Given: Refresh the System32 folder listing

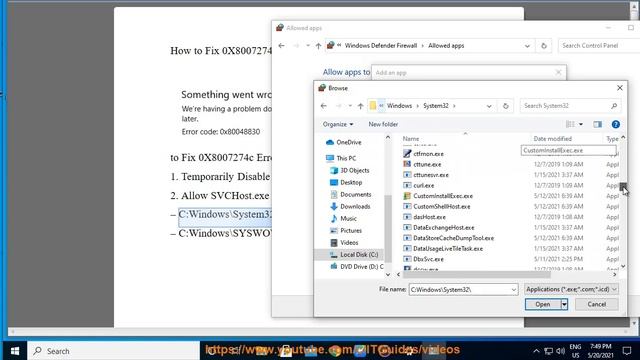Looking at the screenshot, I should 506,106.
